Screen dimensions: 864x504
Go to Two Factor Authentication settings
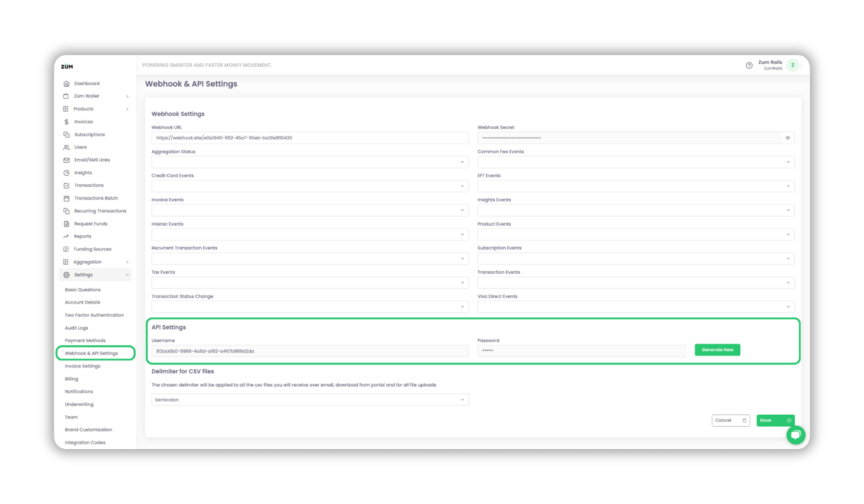point(94,315)
